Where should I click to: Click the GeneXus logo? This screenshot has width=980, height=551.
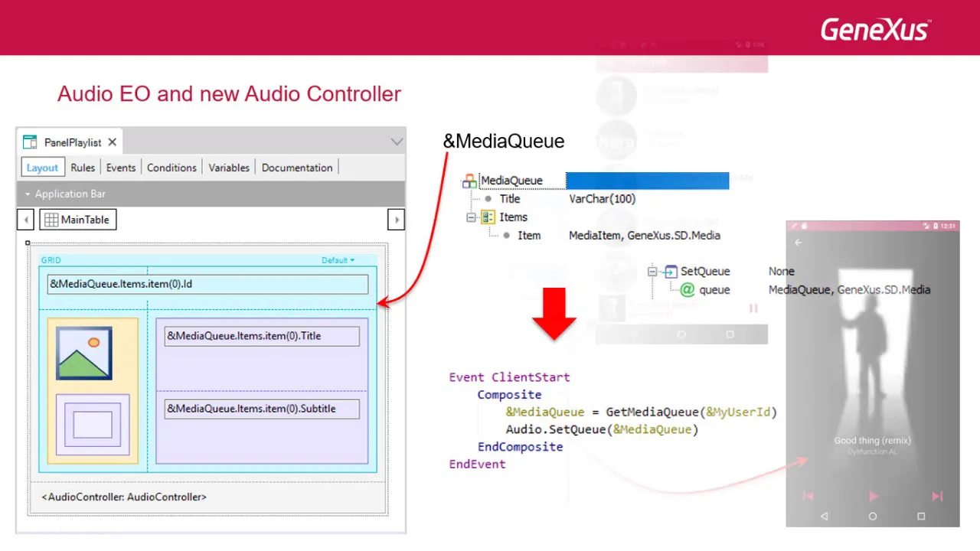875,29
